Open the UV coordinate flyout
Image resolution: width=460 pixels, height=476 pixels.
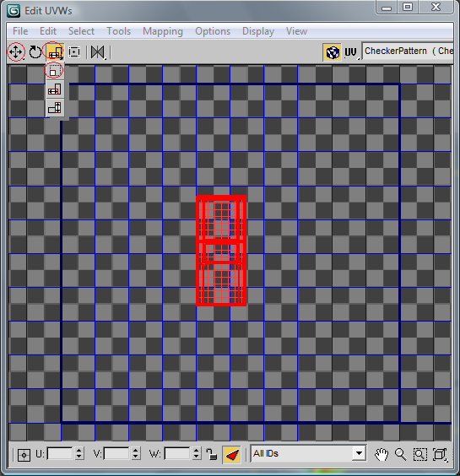(x=351, y=52)
